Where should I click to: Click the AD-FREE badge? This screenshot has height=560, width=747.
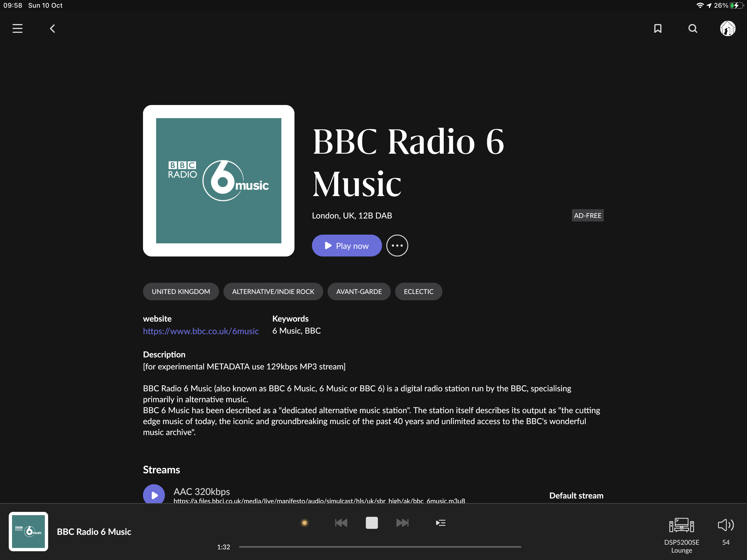pos(588,215)
